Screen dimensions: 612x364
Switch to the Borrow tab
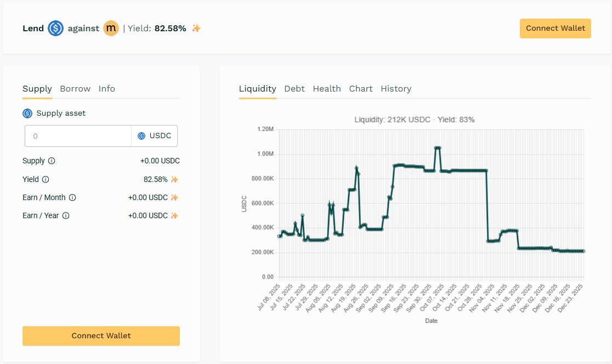[x=75, y=89]
